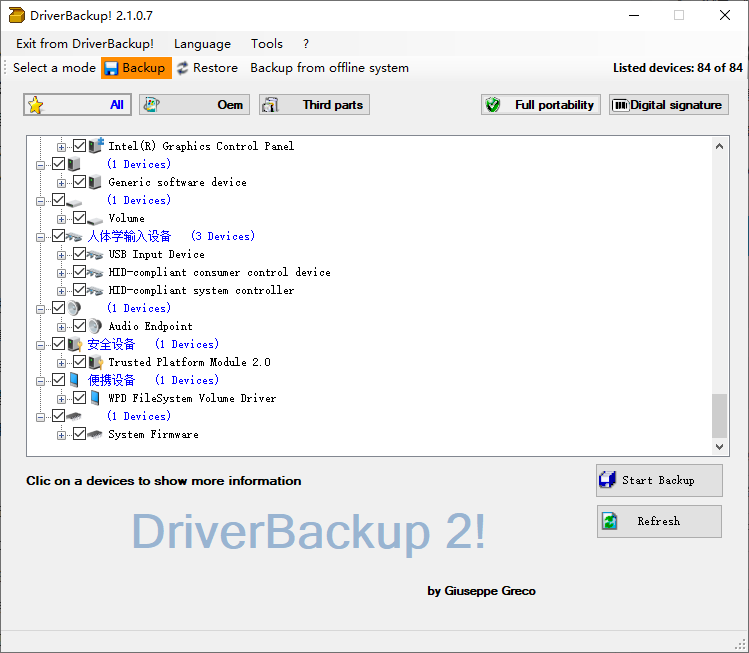The width and height of the screenshot is (749, 653).
Task: Toggle the System Firmware checkbox
Action: [79, 434]
